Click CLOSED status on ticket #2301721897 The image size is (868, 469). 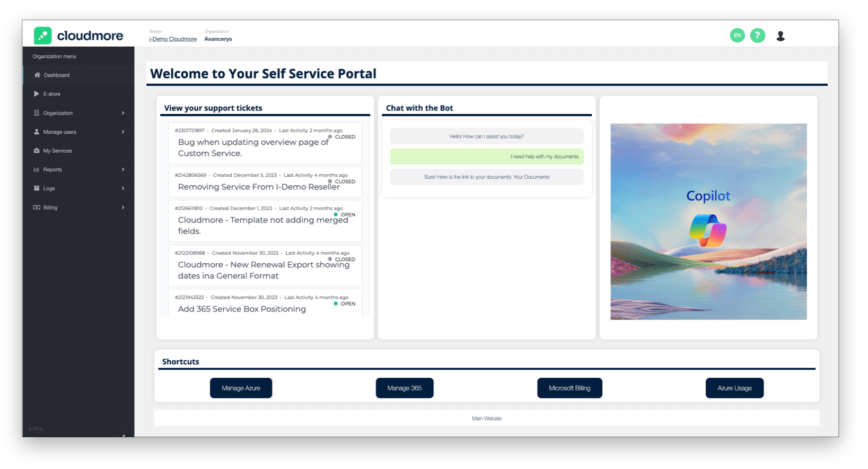342,137
